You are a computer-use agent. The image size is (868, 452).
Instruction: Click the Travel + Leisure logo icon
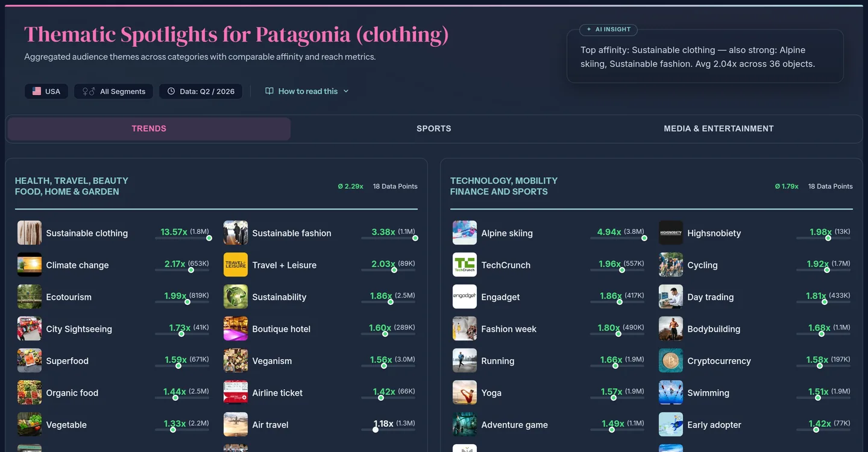coord(236,265)
